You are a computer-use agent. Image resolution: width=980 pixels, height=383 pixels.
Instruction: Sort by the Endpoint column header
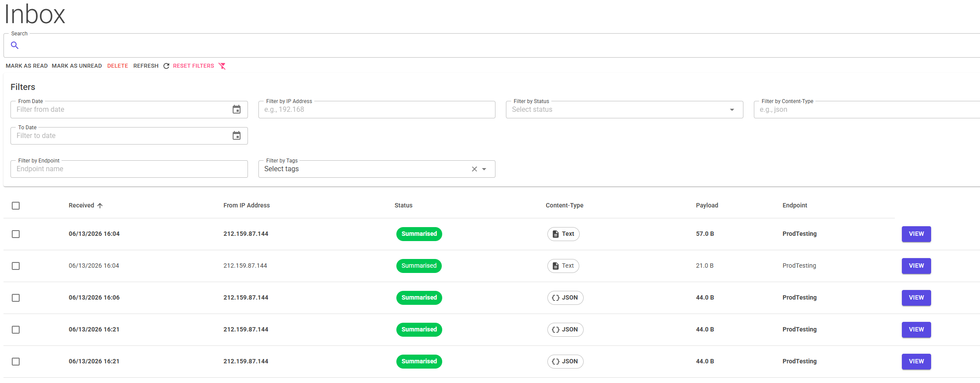794,206
